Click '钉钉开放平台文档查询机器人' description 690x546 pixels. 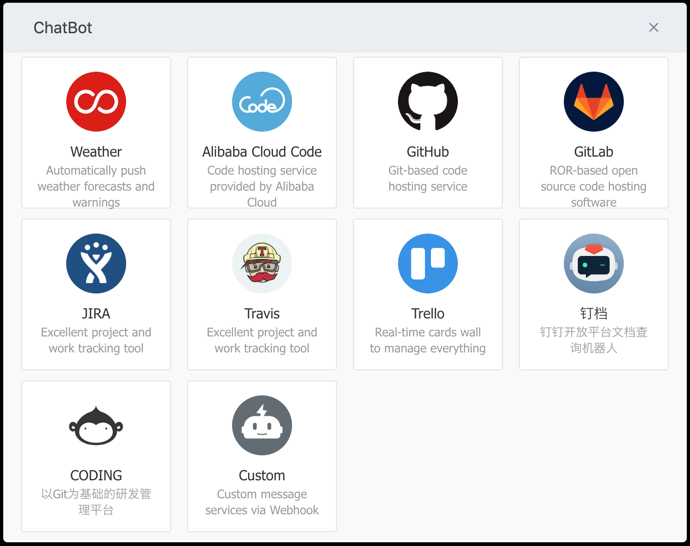tap(594, 340)
